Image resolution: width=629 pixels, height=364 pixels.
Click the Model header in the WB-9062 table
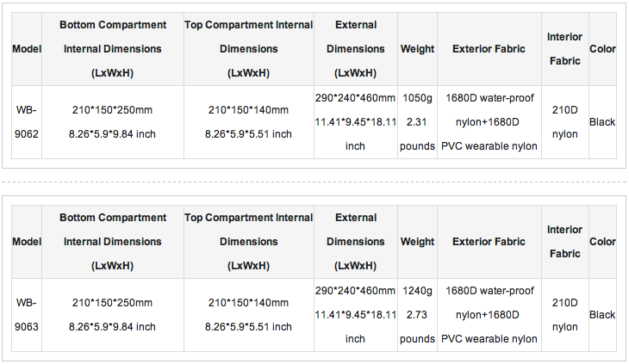point(27,49)
